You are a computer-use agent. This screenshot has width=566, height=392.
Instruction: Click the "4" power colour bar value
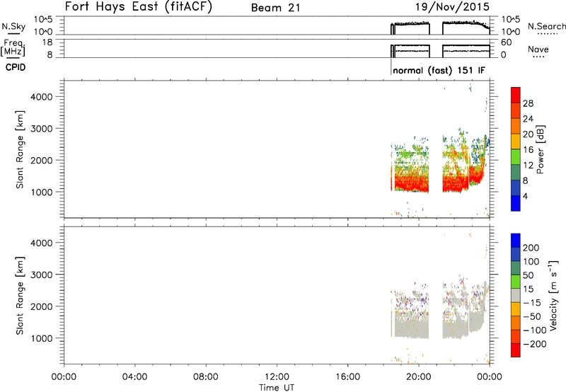(x=525, y=196)
